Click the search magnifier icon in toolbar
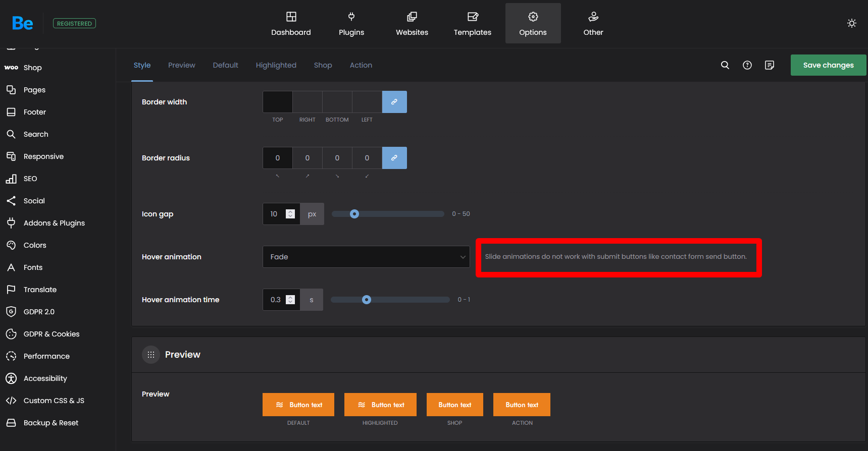This screenshot has width=868, height=451. (725, 65)
